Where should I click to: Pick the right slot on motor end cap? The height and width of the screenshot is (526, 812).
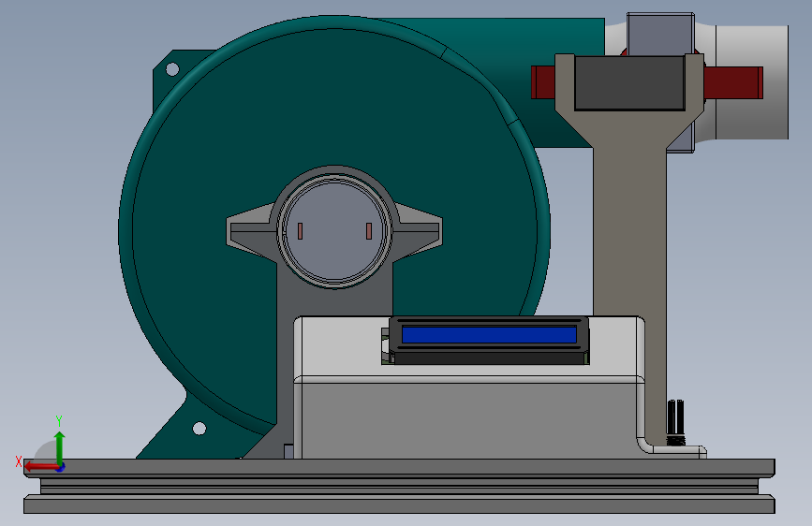(369, 231)
